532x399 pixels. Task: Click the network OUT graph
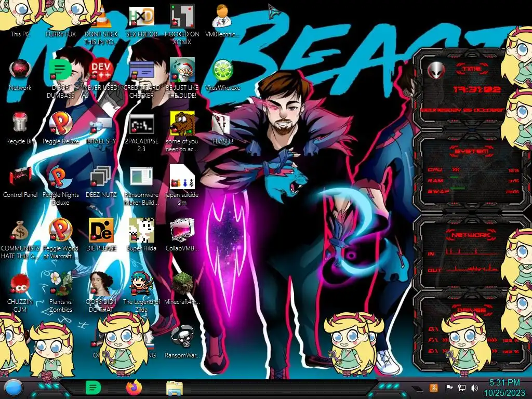point(472,269)
